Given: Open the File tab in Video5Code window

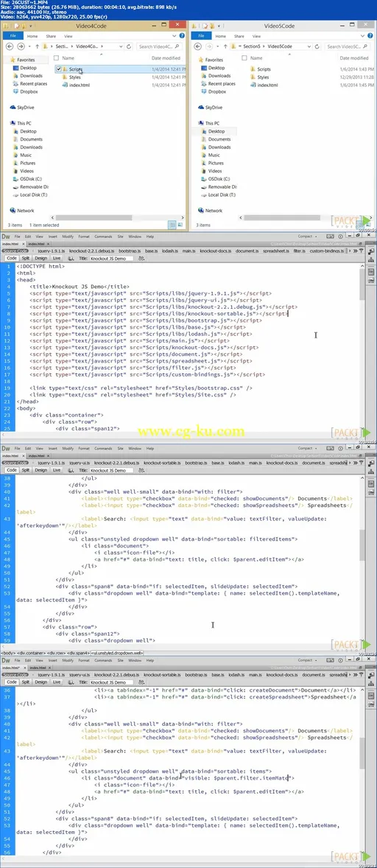Looking at the screenshot, I should [x=200, y=35].
